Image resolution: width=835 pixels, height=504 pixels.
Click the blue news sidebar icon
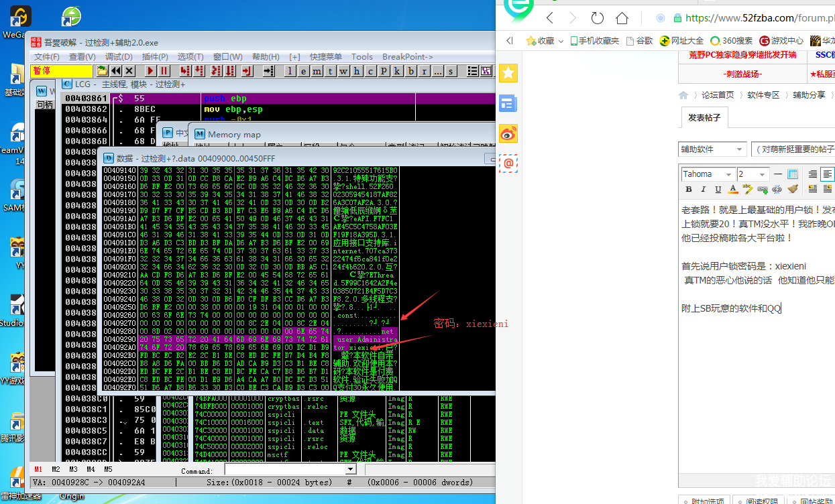[508, 103]
